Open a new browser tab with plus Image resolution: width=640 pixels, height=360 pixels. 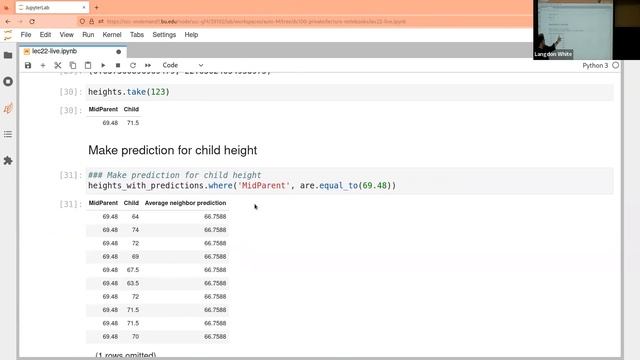(96, 7)
